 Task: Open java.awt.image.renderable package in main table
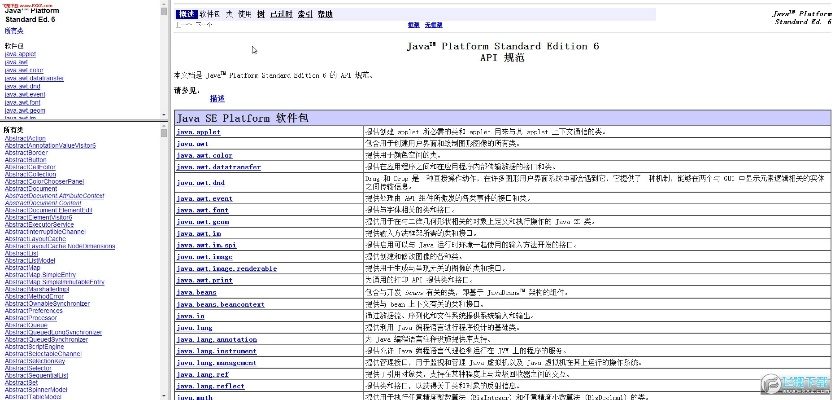pos(227,269)
